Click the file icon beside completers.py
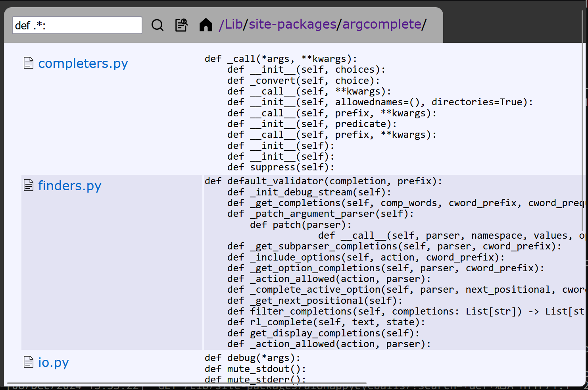Screen dimensions: 588x390 coord(29,63)
